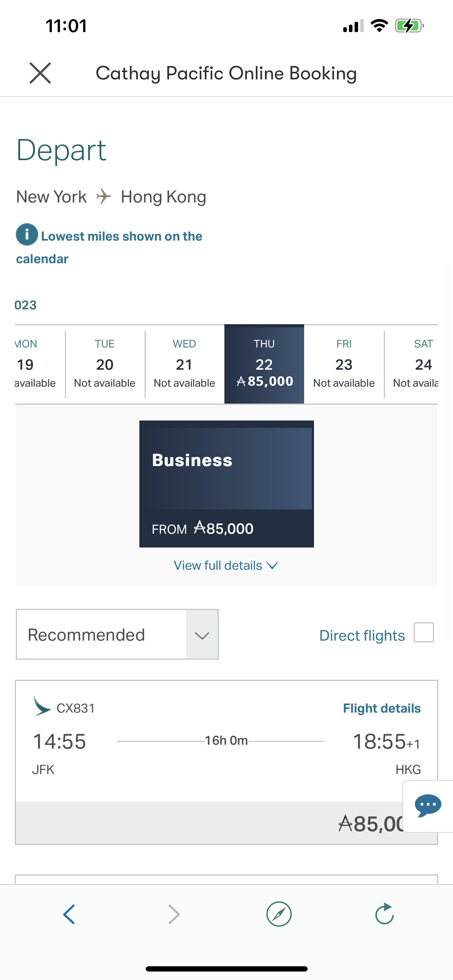Pick Wednesday 21 calendar date
Image resolution: width=453 pixels, height=980 pixels.
coord(185,364)
